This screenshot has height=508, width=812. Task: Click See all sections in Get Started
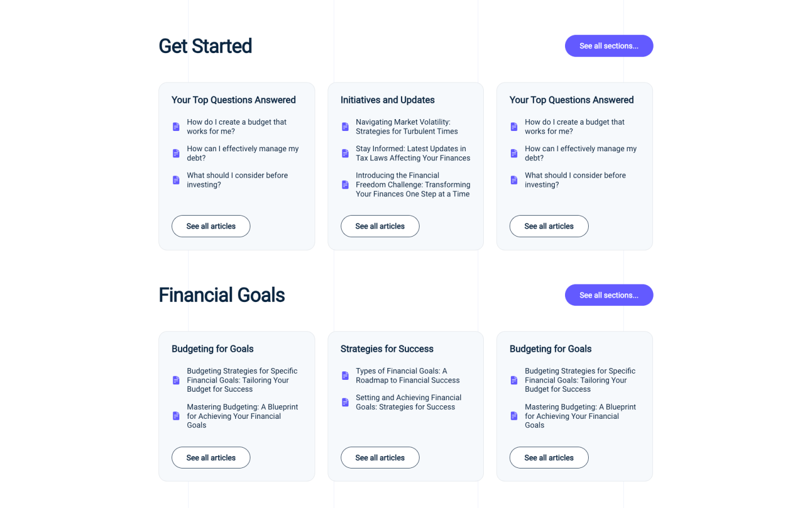[608, 46]
